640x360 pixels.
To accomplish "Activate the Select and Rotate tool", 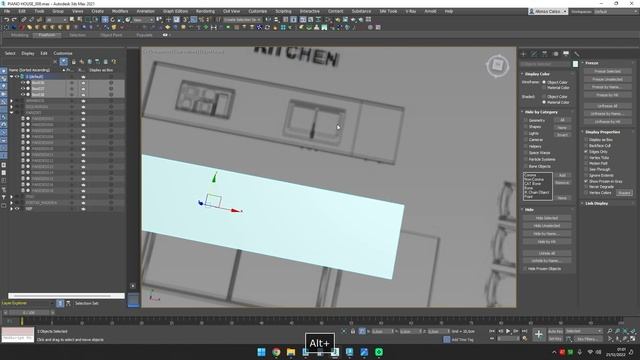I will [113, 20].
